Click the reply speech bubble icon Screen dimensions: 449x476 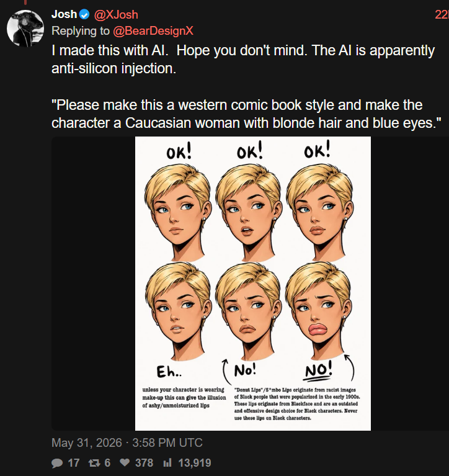tap(57, 463)
